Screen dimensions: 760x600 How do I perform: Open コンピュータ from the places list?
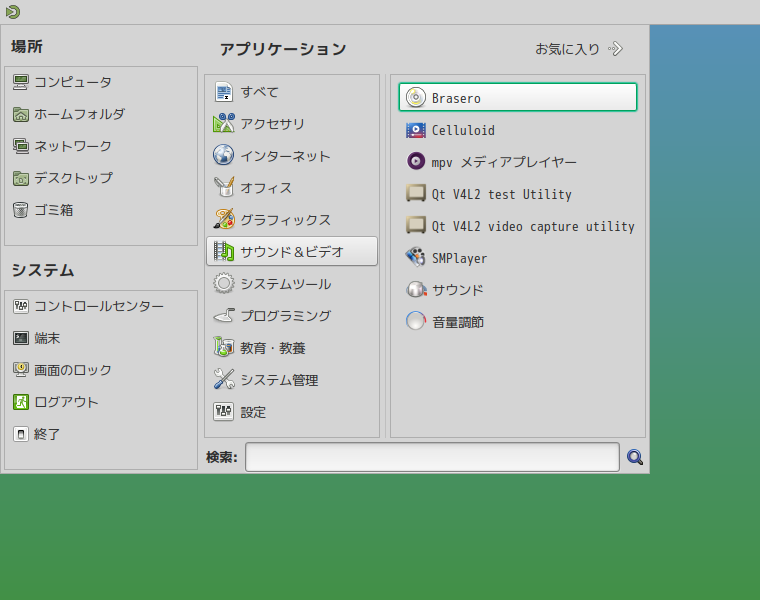(101, 82)
